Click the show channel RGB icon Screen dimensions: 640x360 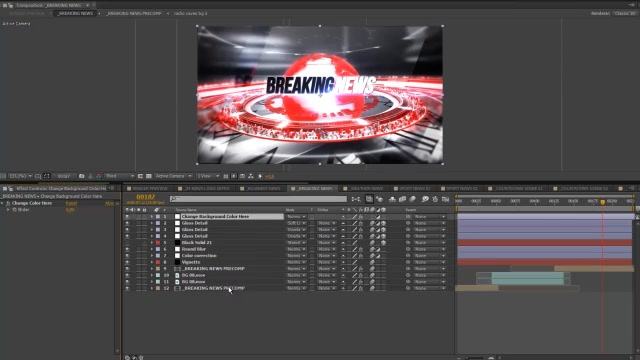99,176
